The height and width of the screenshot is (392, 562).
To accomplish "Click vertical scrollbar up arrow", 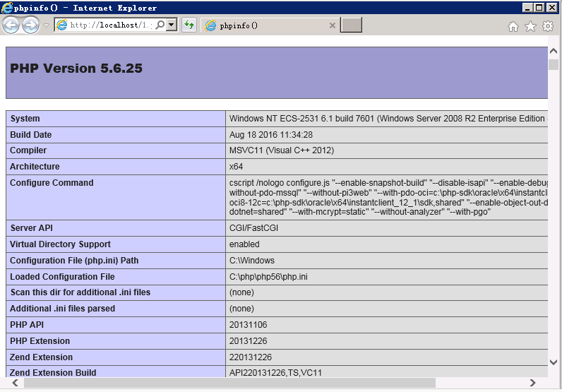I will [554, 52].
